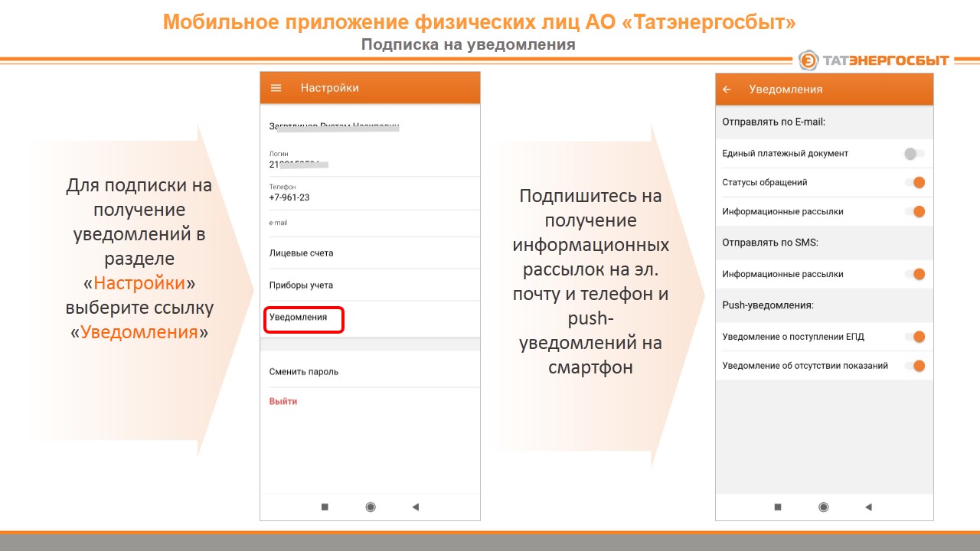This screenshot has height=551, width=980.
Task: Toggle Уведомление об отсутствии показаний switch
Action: [x=915, y=366]
